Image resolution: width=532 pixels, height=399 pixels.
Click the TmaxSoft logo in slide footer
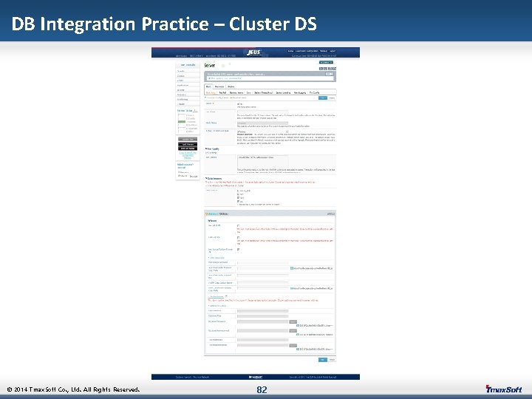(503, 389)
